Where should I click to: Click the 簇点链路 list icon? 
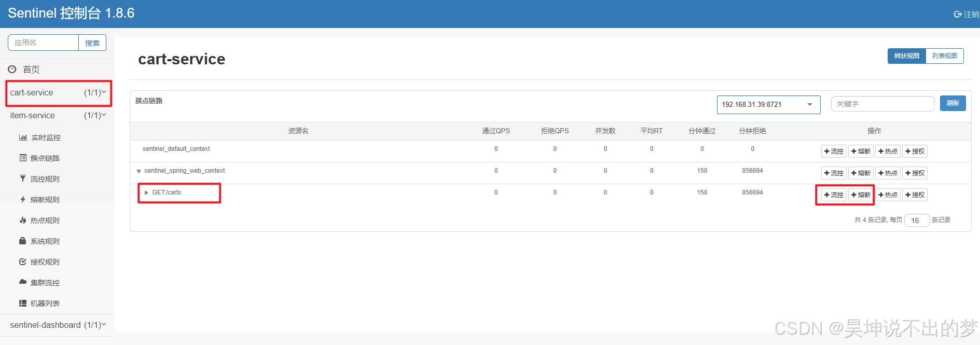pos(23,158)
